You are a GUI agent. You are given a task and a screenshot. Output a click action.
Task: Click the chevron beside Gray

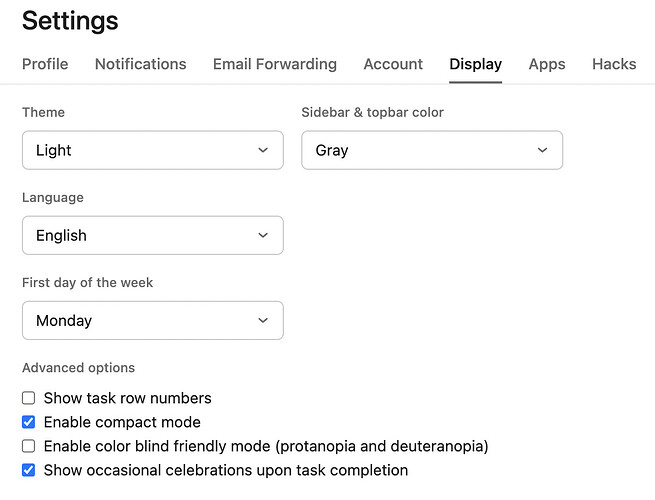pyautogui.click(x=542, y=150)
